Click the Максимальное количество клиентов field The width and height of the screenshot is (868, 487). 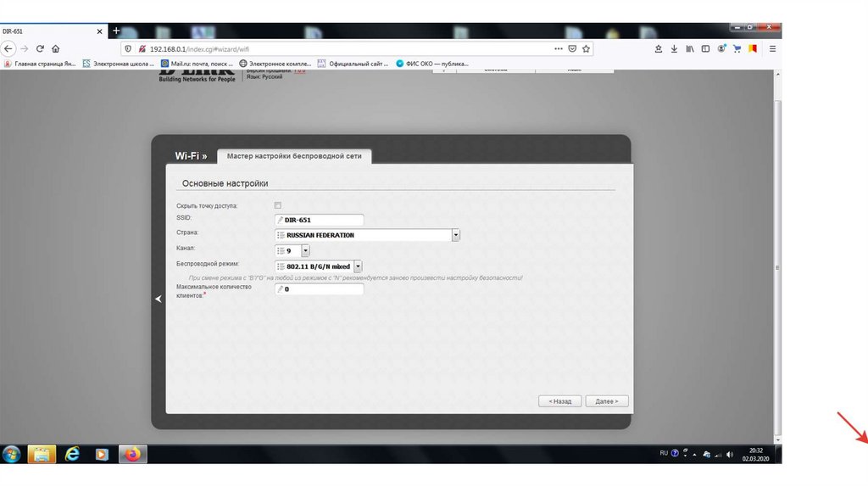coord(320,289)
